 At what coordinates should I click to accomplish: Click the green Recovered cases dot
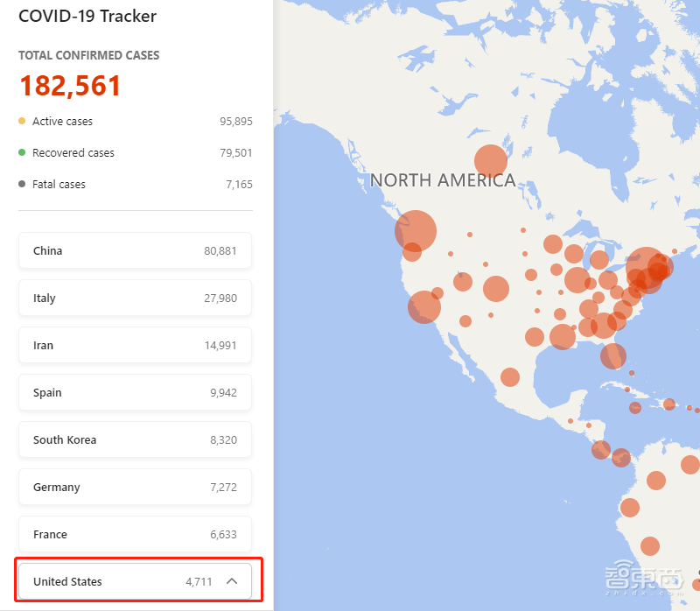point(22,152)
